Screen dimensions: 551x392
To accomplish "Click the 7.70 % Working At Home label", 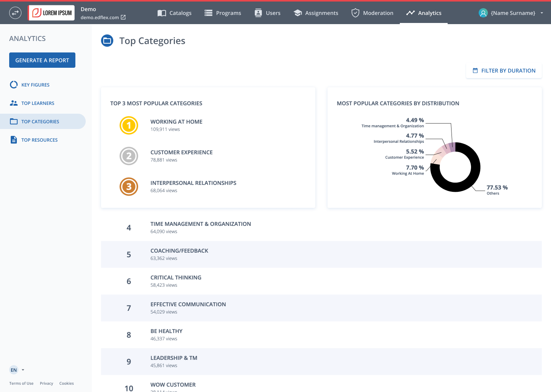I will pyautogui.click(x=408, y=170).
